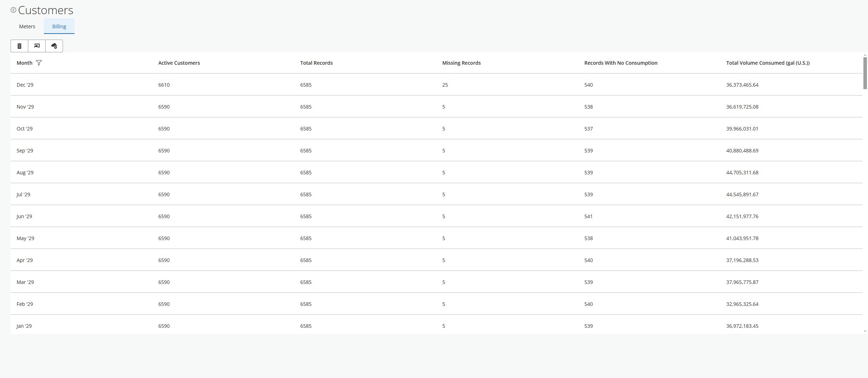
Task: Click the export share-arrow icon
Action: 37,46
